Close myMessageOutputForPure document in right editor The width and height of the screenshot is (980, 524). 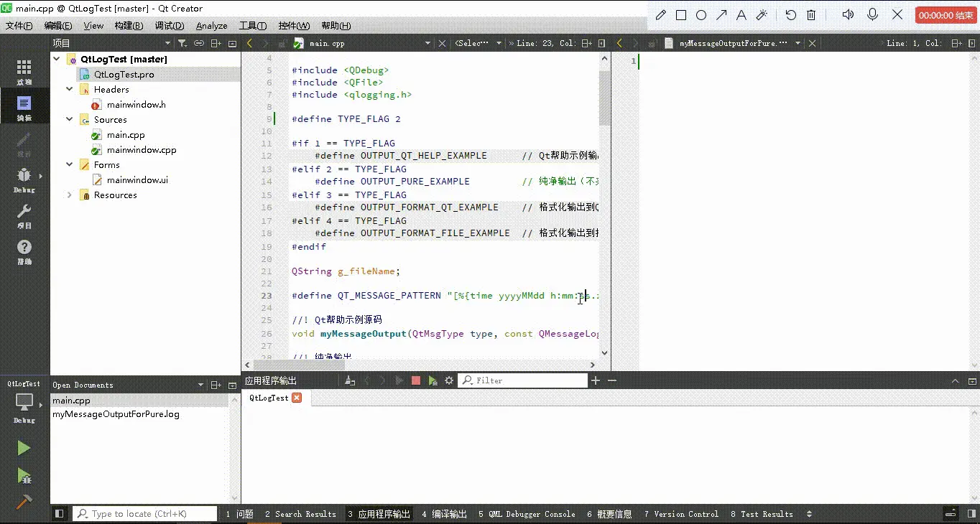pyautogui.click(x=812, y=43)
